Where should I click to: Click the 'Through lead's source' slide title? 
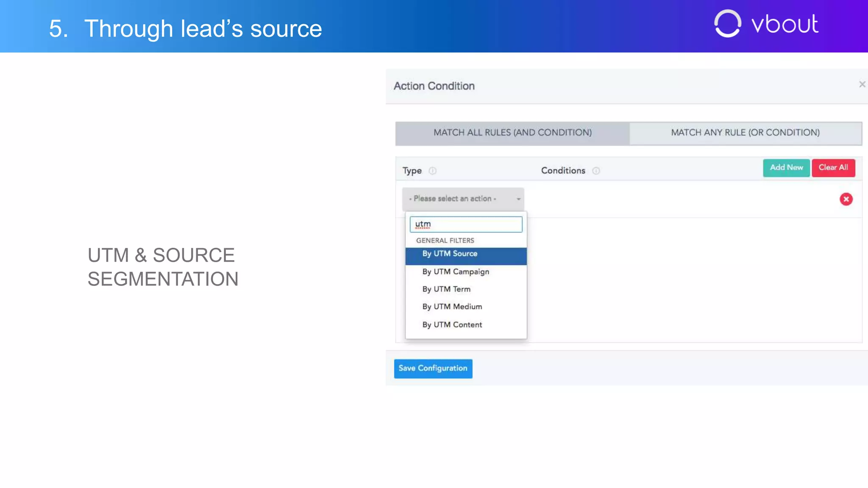tap(203, 29)
